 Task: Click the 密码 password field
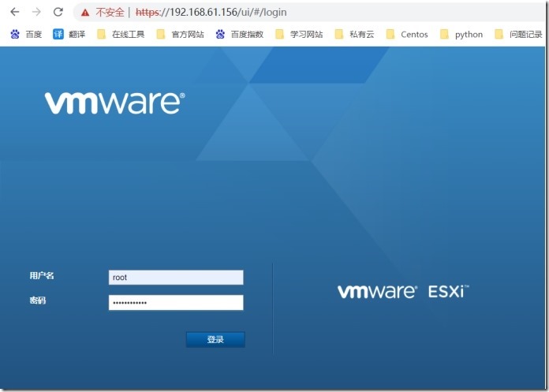(176, 302)
